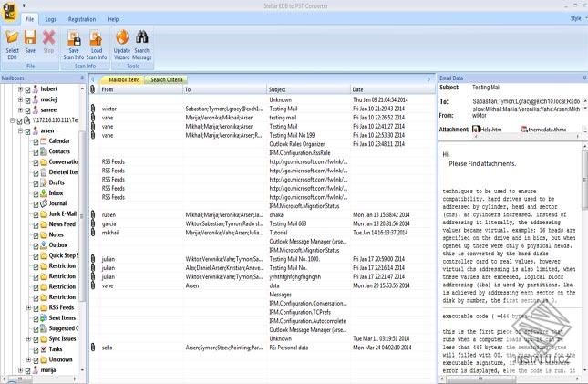Viewport: 588px width, 384px height.
Task: Switch to the Search Criteria tab
Action: tap(167, 80)
